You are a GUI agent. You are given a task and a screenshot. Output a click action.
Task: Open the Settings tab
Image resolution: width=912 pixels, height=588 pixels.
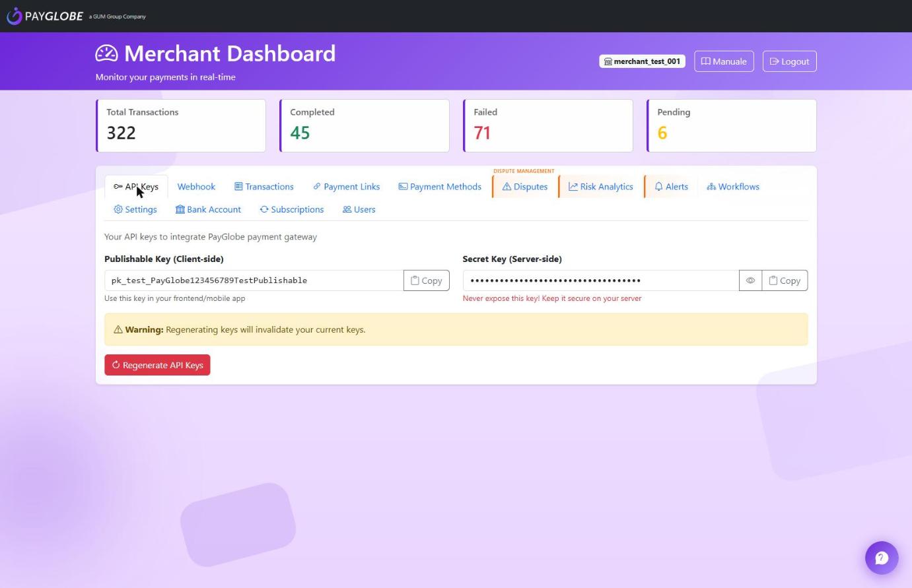click(135, 209)
